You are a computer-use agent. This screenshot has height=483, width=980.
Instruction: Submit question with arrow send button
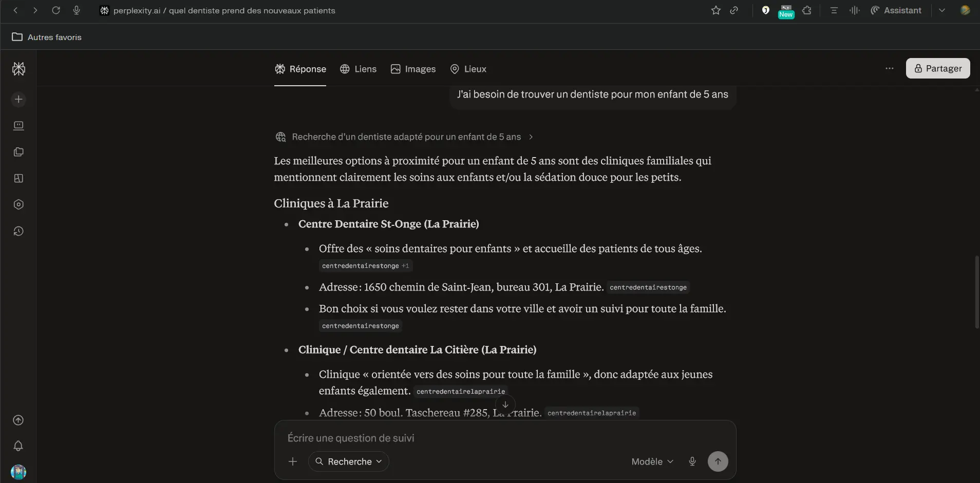coord(718,461)
